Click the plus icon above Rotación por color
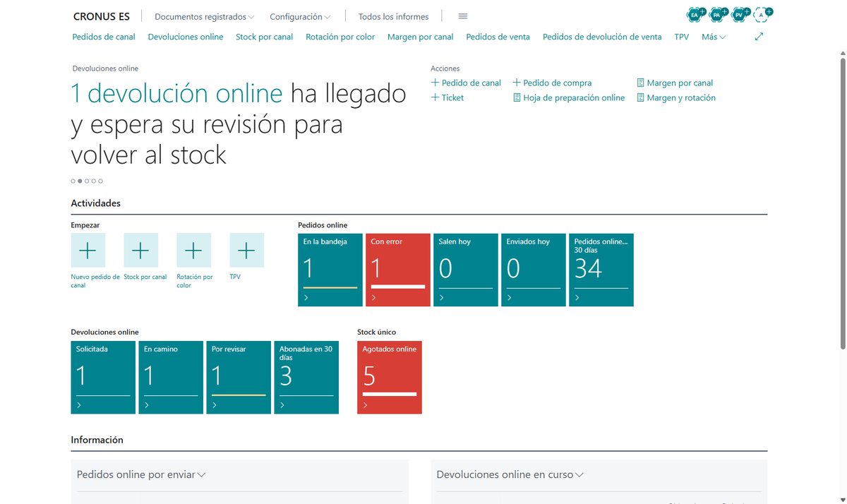The width and height of the screenshot is (847, 504). click(x=194, y=250)
